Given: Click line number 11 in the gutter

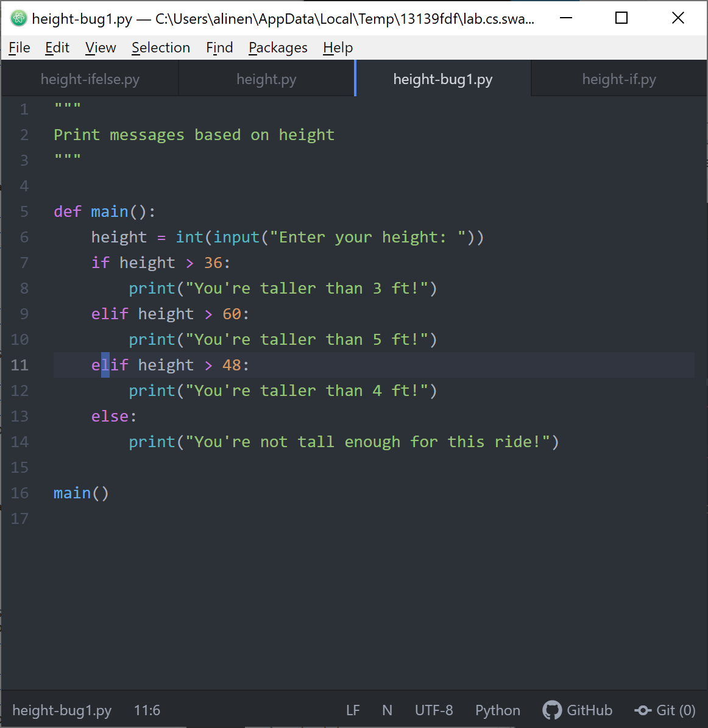Looking at the screenshot, I should coord(19,365).
